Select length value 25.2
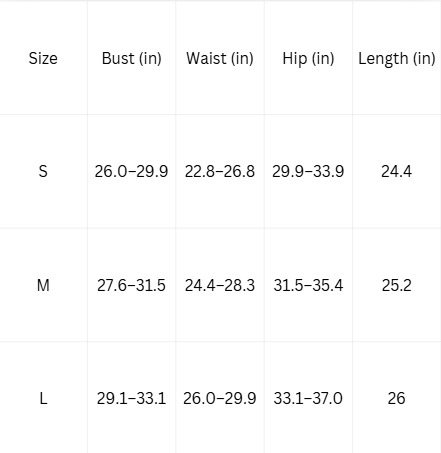Viewport: 441px width, 453px height. click(396, 285)
